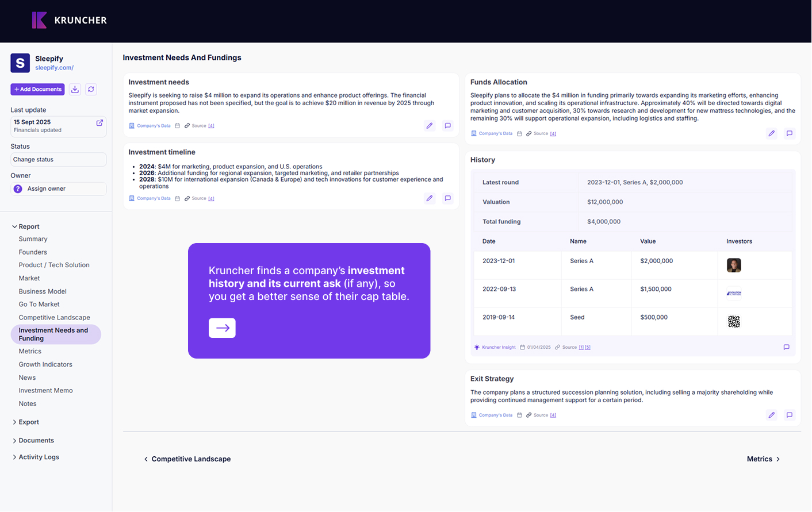The height and width of the screenshot is (512, 812).
Task: Go to Competitive Landscape in the sidebar
Action: (x=54, y=317)
